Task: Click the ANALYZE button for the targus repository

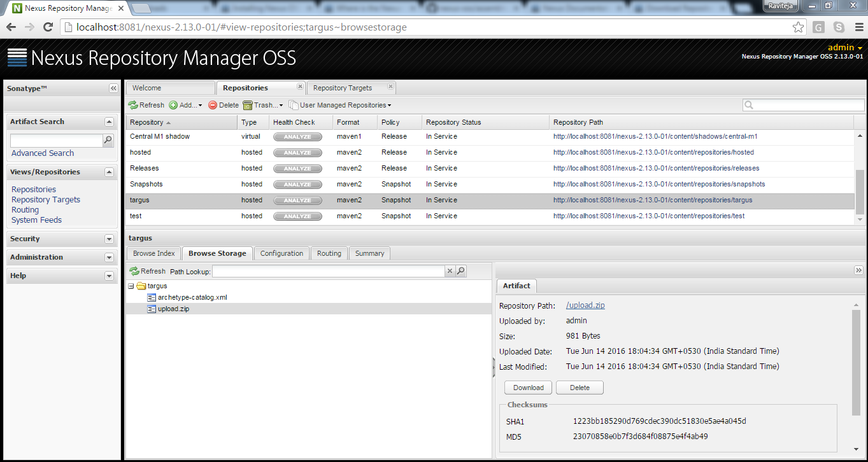Action: point(297,200)
